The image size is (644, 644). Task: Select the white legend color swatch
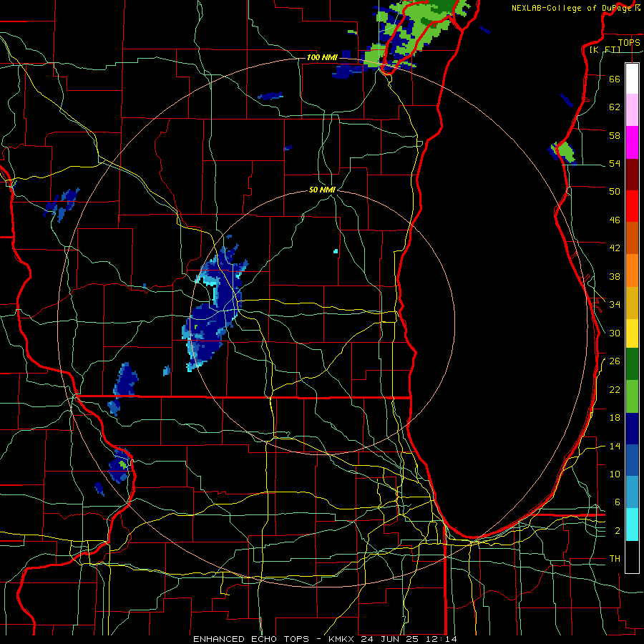632,79
